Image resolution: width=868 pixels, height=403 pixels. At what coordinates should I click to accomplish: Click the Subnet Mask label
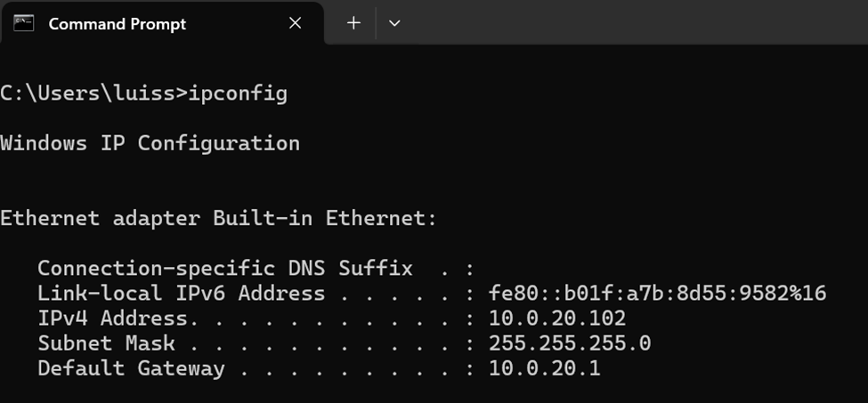[x=106, y=343]
